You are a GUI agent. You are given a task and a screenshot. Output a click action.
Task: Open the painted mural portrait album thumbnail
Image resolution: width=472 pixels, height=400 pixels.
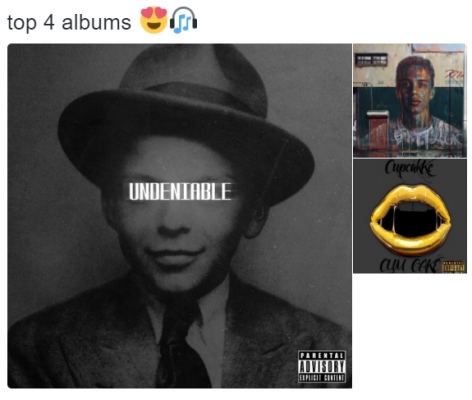click(410, 100)
